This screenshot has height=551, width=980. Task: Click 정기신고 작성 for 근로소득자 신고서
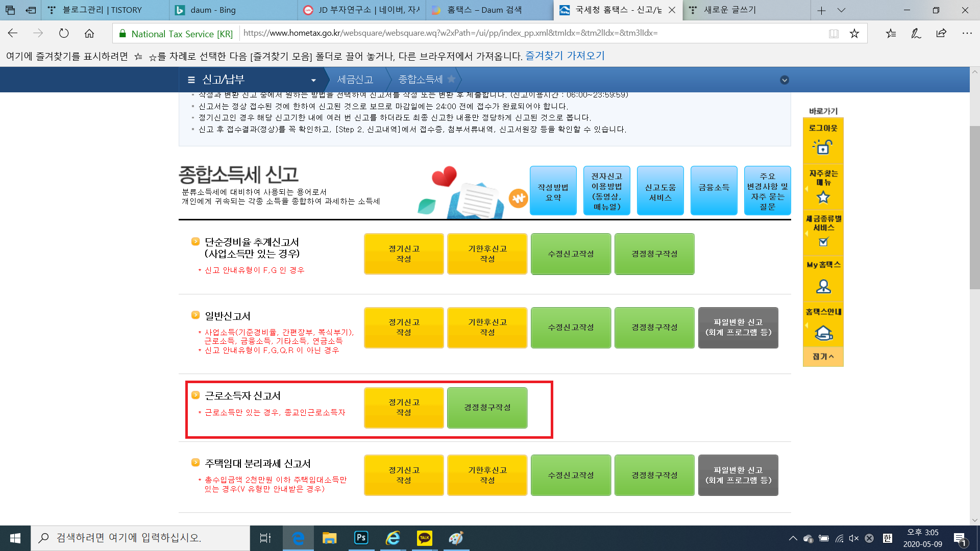[404, 407]
